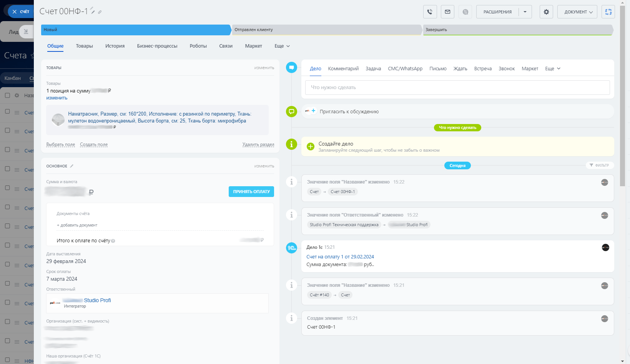
Task: Click the right vertical scrollbar
Action: [x=622, y=96]
